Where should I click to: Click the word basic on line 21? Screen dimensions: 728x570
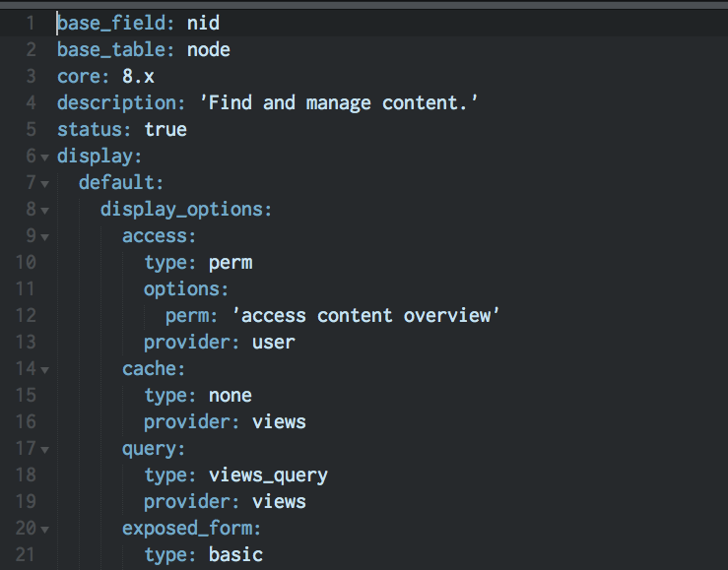(x=235, y=554)
